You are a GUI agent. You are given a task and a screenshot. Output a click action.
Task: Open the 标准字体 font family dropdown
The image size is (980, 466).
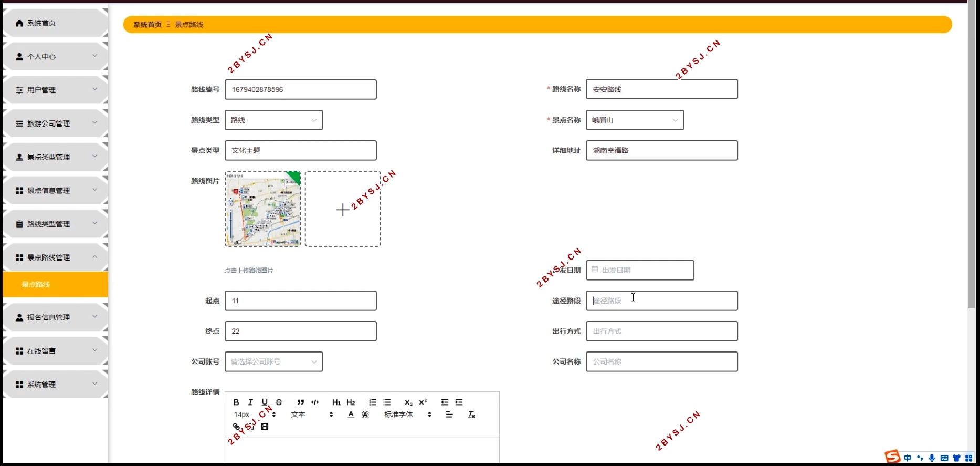coord(408,415)
